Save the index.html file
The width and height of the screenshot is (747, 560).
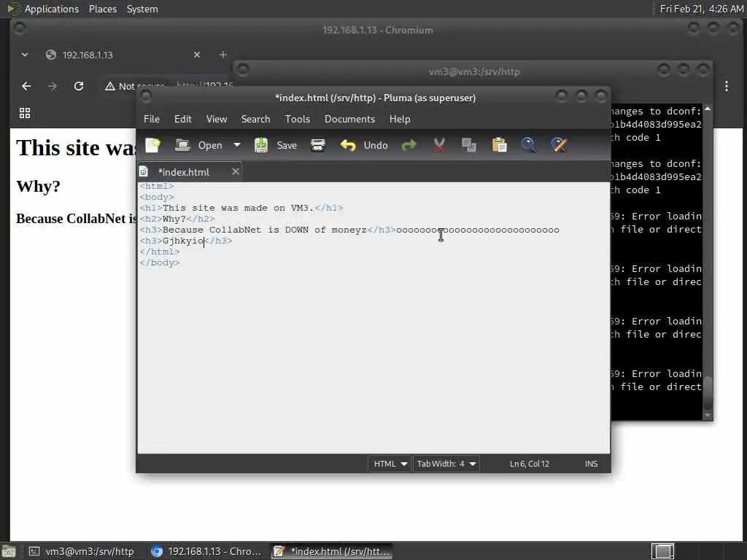click(x=275, y=145)
